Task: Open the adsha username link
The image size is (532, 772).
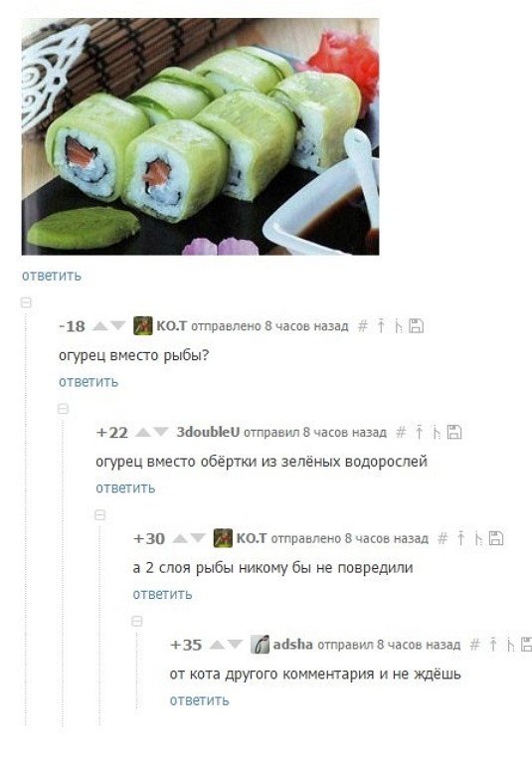Action: (292, 645)
